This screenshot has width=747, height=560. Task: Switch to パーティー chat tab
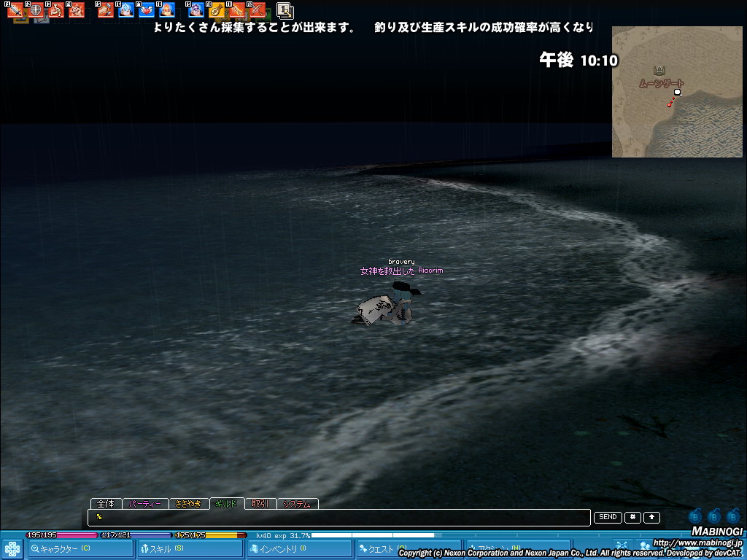click(145, 504)
